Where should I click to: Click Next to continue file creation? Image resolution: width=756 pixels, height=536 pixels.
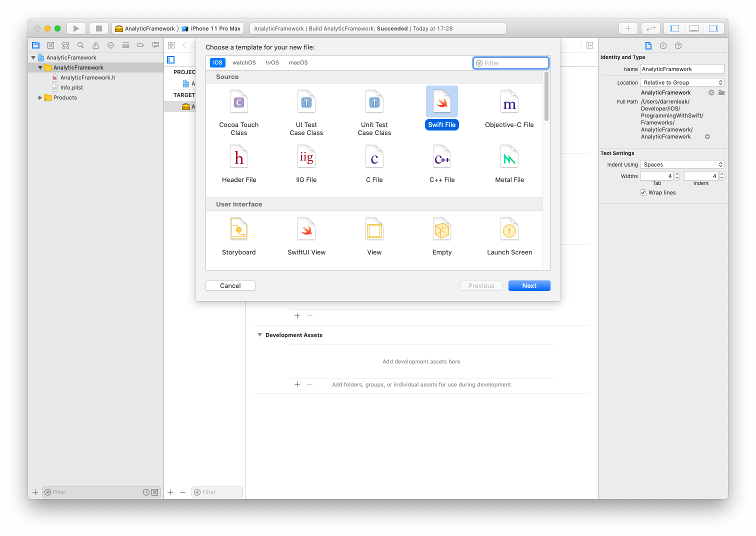529,285
